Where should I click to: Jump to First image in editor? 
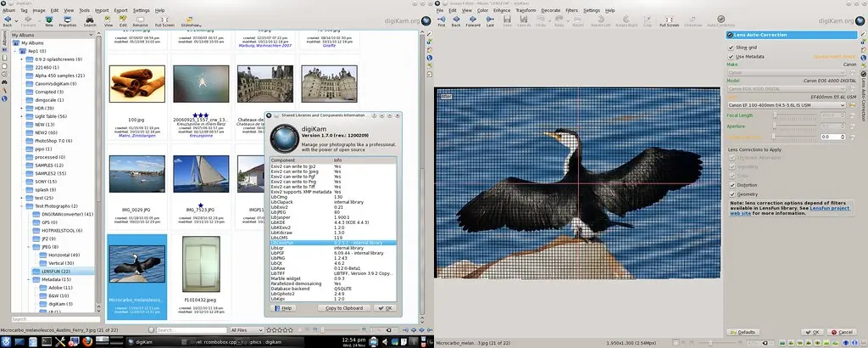(442, 20)
